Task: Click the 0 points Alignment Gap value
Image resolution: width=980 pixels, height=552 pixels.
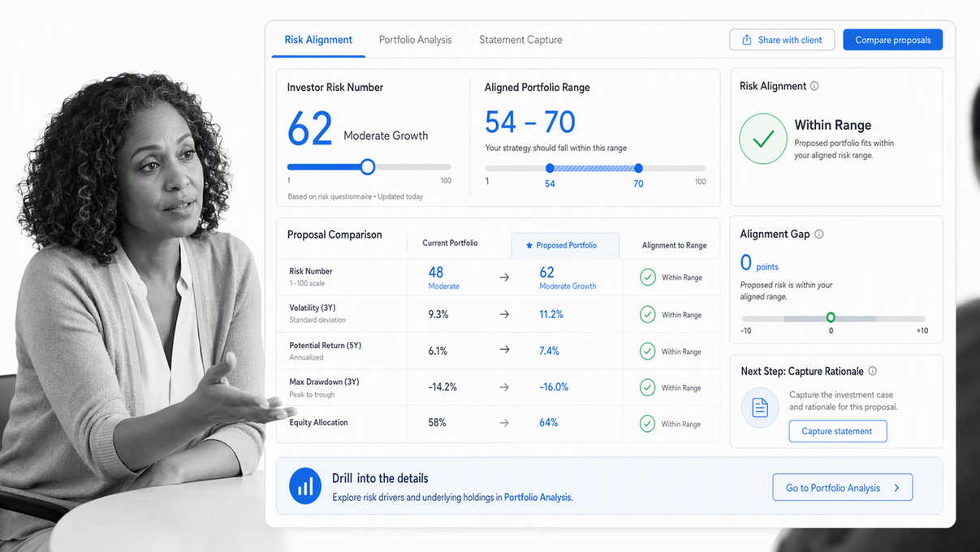Action: pyautogui.click(x=759, y=262)
